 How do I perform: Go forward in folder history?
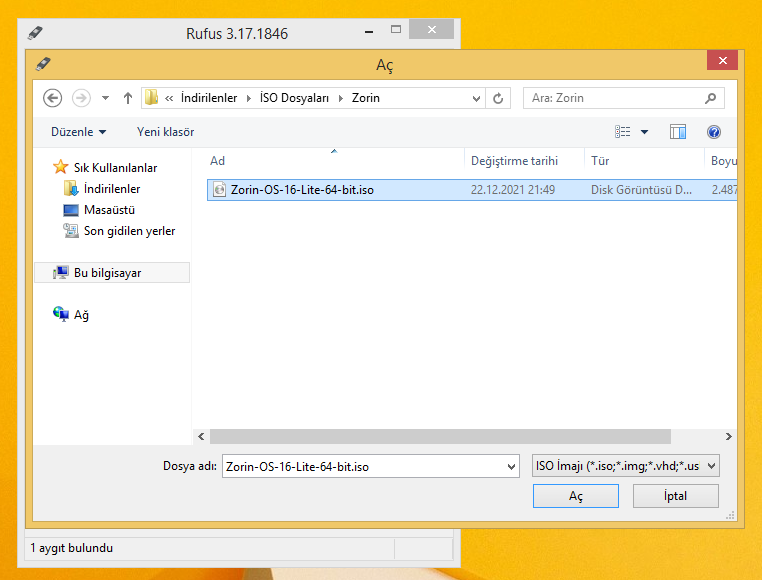pos(81,98)
